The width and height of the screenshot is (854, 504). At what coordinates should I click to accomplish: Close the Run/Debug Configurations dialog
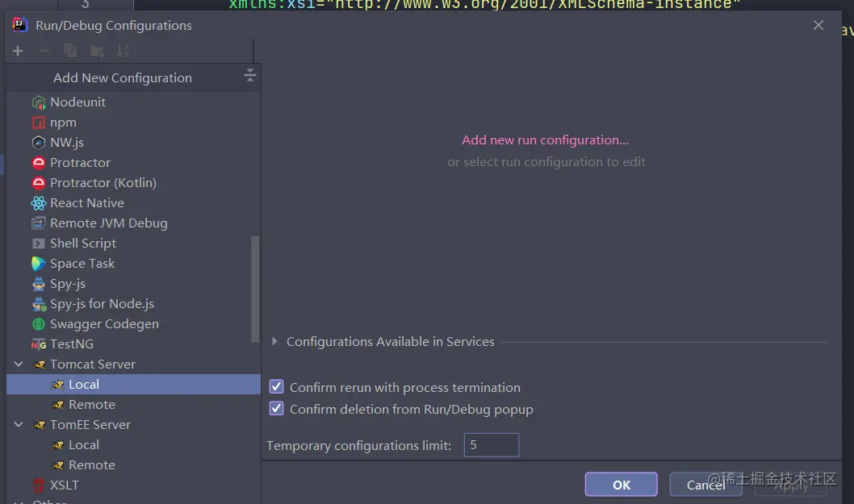818,25
